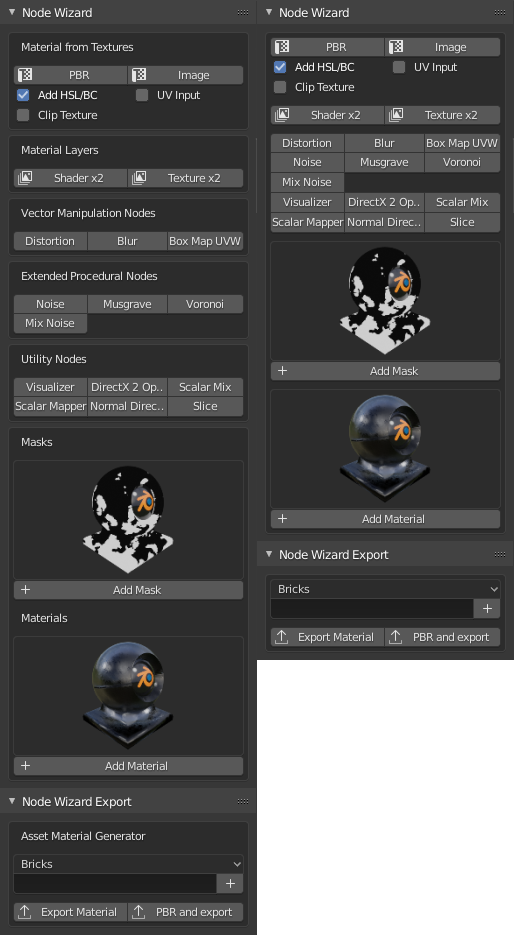Click the plus icon beside Add Material in right panel

(283, 519)
